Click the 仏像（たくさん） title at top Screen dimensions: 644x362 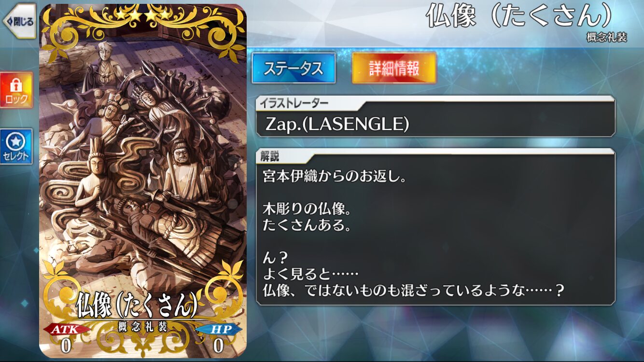tap(519, 17)
